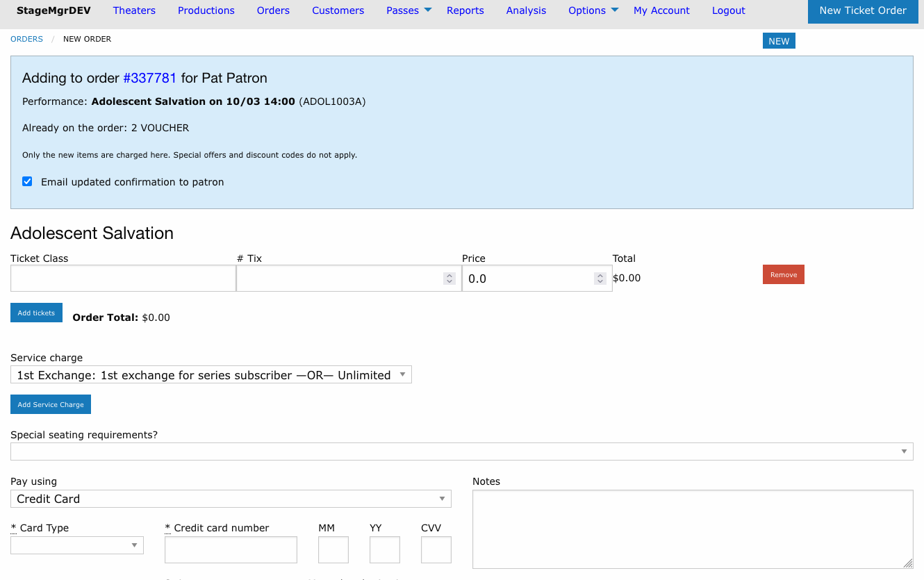Open the Productions menu item
The image size is (924, 580).
[206, 10]
